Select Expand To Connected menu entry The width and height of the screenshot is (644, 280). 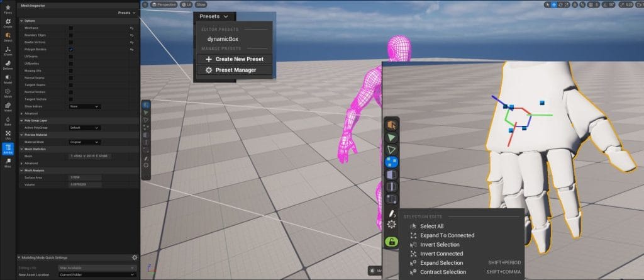point(447,235)
